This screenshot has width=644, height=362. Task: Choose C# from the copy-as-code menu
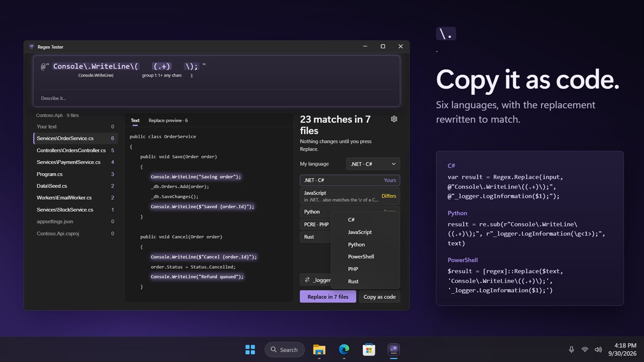(x=365, y=220)
